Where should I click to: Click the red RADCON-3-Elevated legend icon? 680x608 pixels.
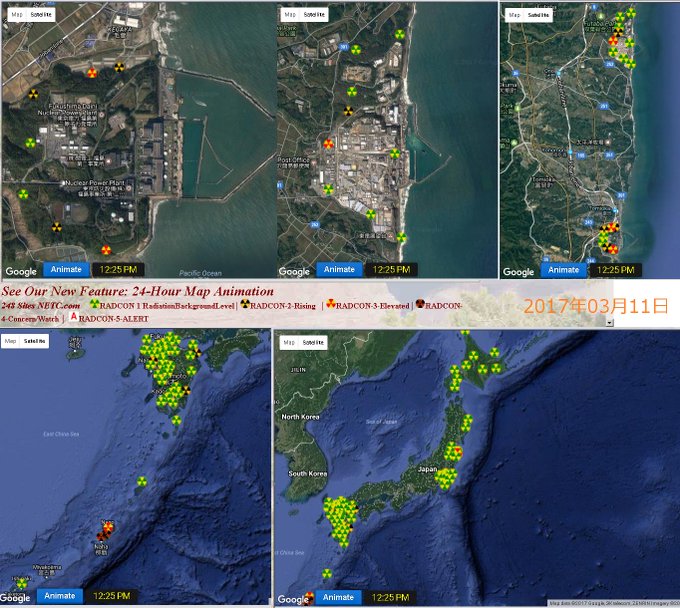point(331,304)
